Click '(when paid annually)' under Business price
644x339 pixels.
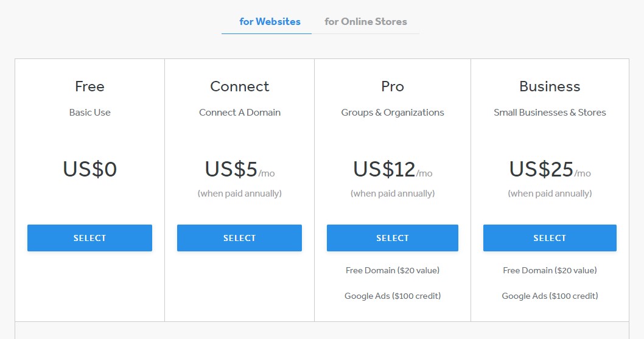550,194
